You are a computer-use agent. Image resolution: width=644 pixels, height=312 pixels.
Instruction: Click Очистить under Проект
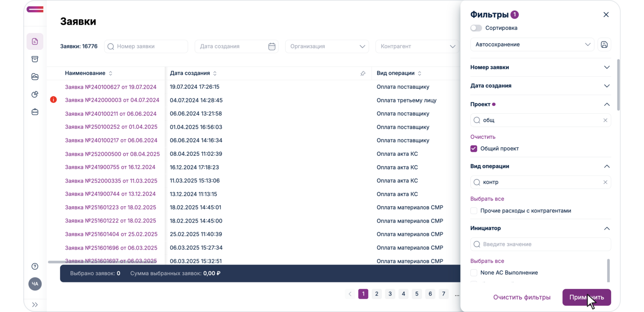(x=483, y=137)
